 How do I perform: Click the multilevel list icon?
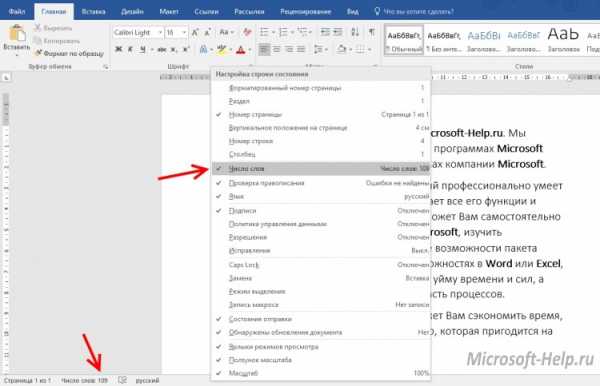(x=302, y=33)
